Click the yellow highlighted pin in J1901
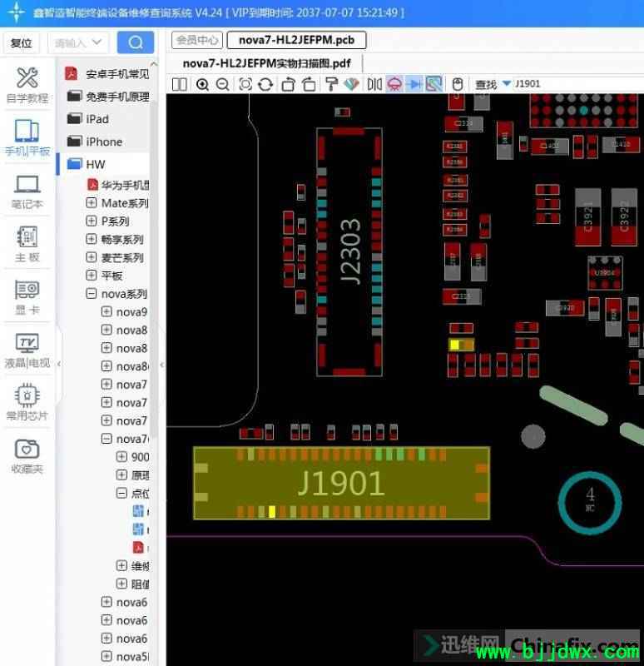The image size is (644, 666). [272, 512]
